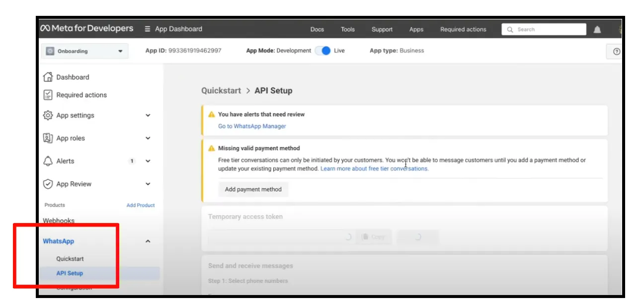Viewport: 644px width, 305px height.
Task: Select the WhatsApp product
Action: tap(58, 241)
